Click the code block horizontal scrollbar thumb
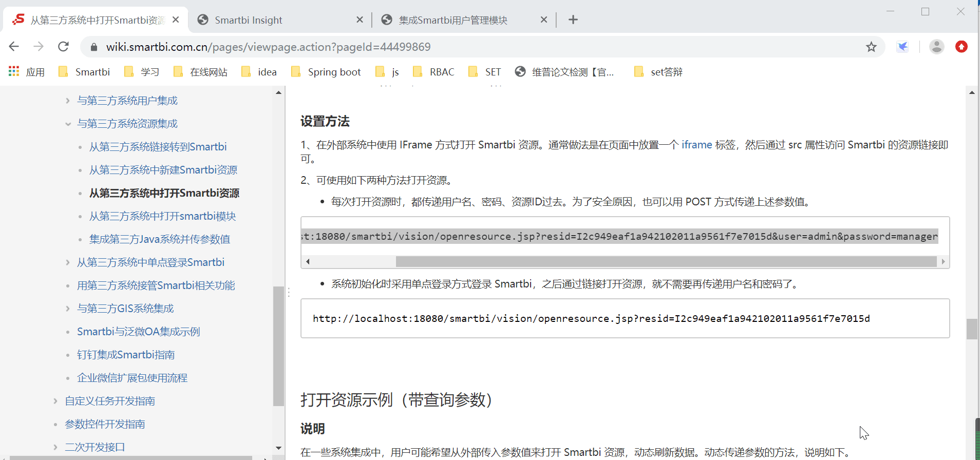 (x=666, y=262)
